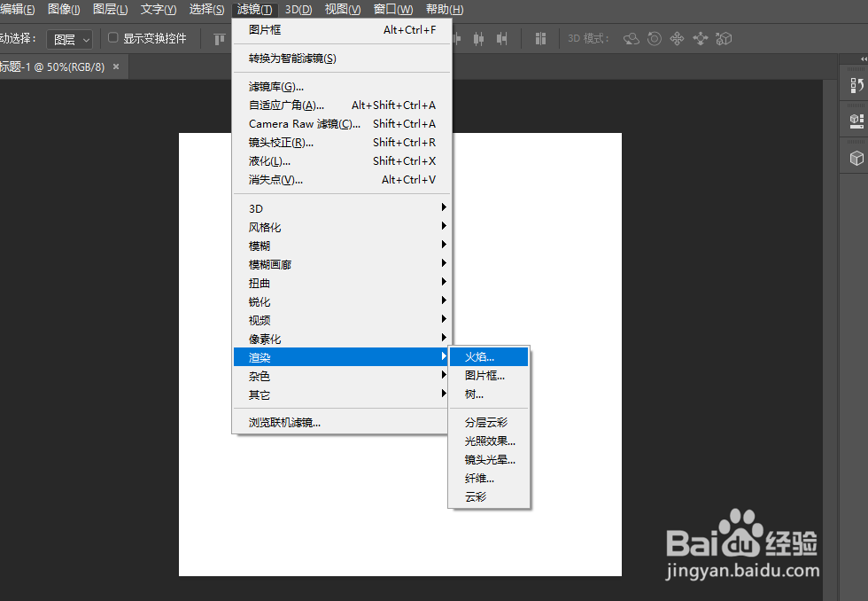Select 火焰... in the render submenu
Screen dimensions: 868x601
489,356
